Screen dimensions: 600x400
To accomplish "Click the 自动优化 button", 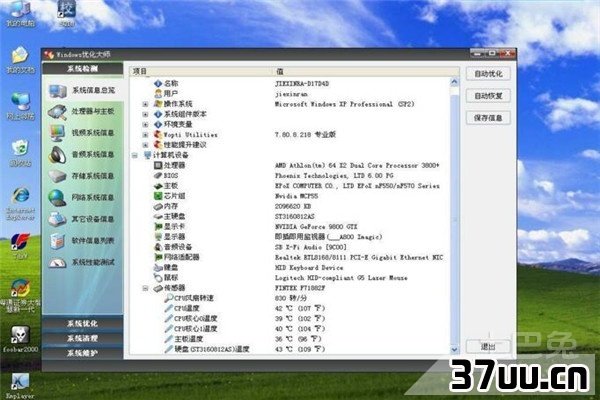I will 488,74.
